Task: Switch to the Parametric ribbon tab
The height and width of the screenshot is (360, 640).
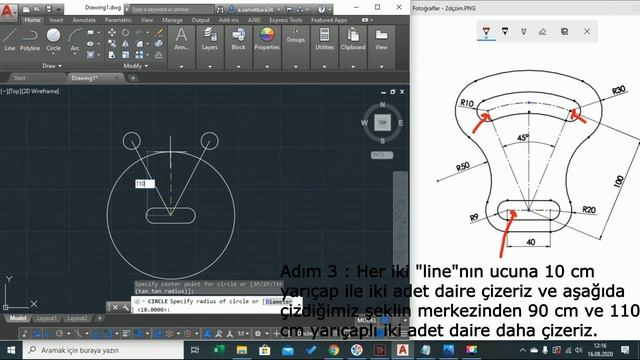Action: point(118,20)
